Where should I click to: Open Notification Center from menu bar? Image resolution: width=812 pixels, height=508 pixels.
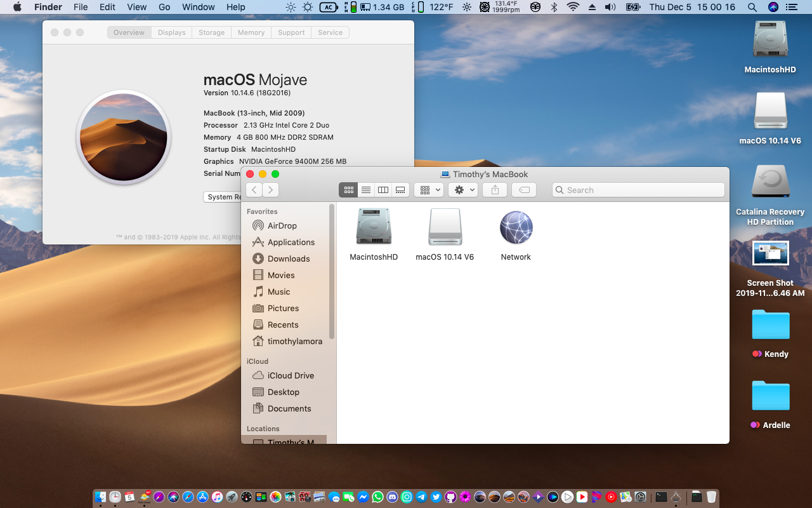(x=791, y=7)
